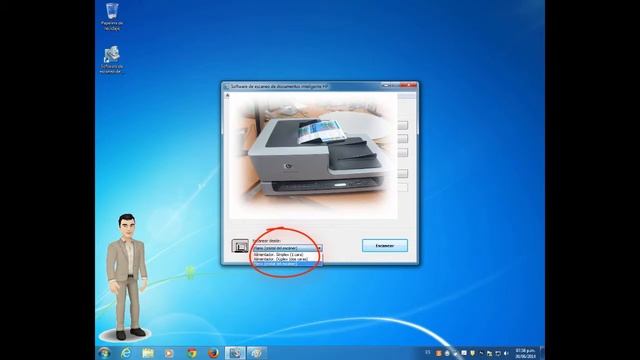Click the animated man character on desktop
Screen dimensions: 640x360
[x=127, y=278]
